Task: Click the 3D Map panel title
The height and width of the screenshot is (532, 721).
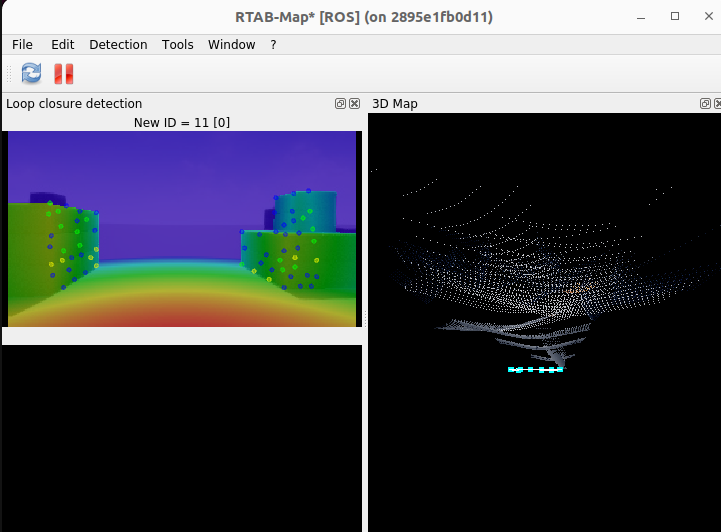Action: click(395, 104)
